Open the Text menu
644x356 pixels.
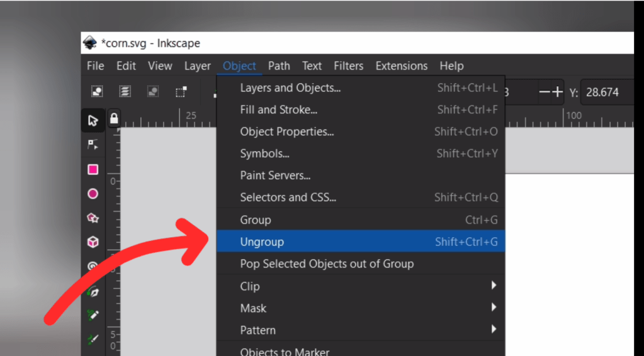coord(312,66)
